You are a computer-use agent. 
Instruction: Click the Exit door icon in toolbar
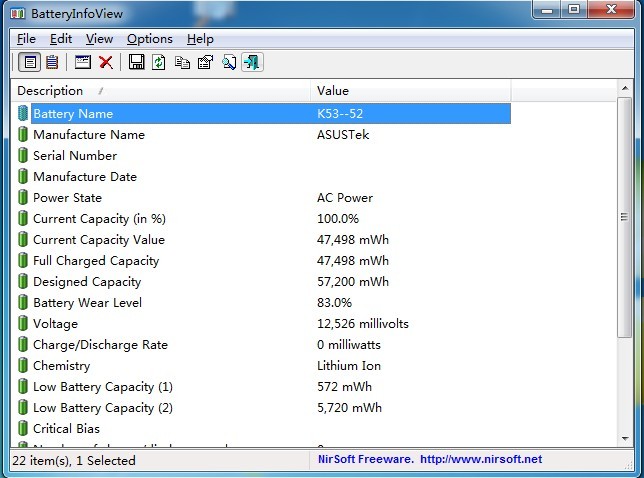click(252, 63)
